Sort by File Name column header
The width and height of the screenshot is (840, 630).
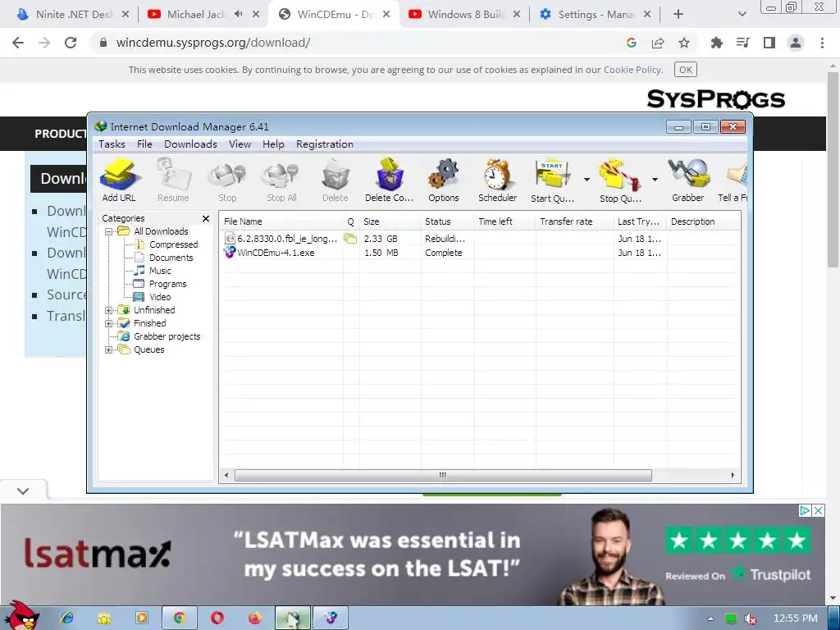281,221
